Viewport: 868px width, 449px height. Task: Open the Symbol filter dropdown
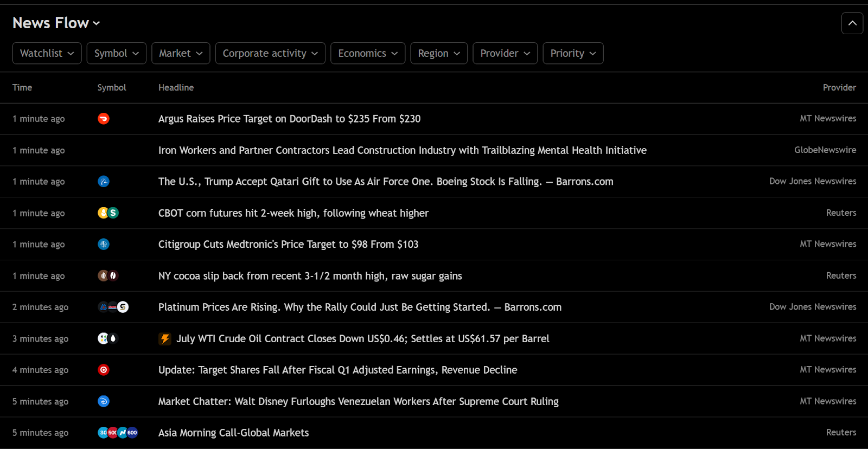pos(117,53)
